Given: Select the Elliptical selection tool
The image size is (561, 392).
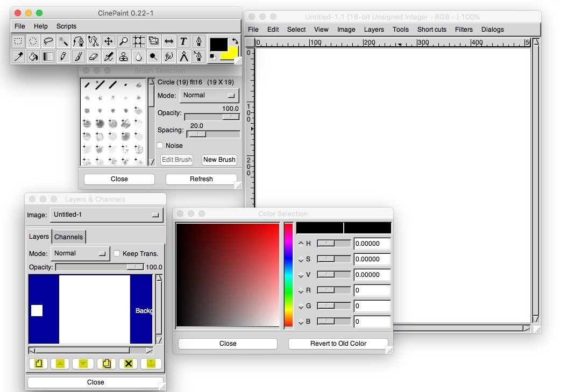Looking at the screenshot, I should pos(33,41).
